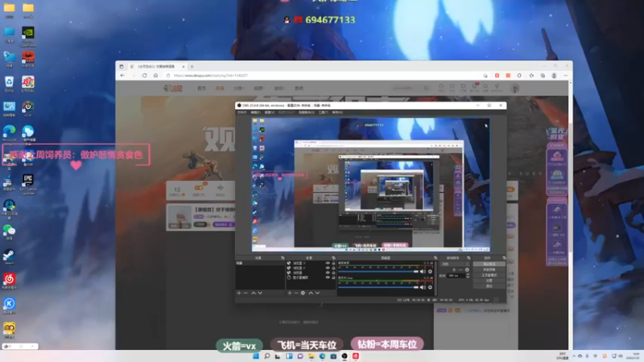Undock the Audio Mixer panel icon
Viewport: 644px width, 362px height.
tap(436, 257)
